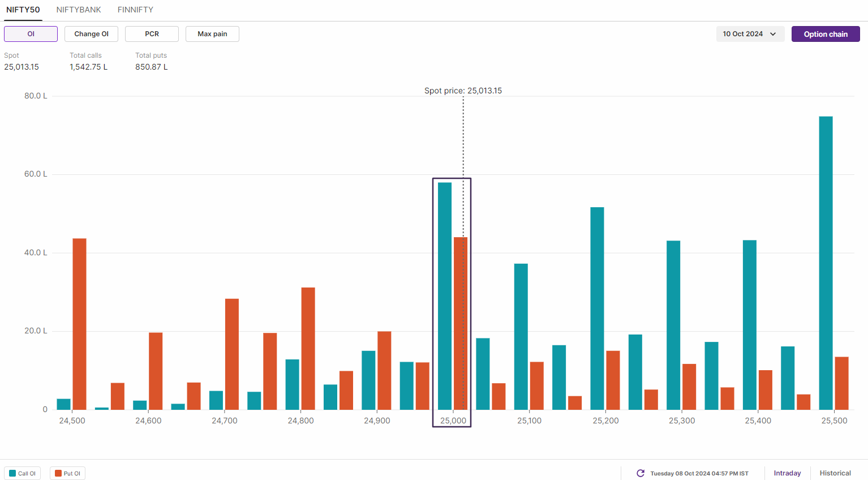Click the 25,000 strike axis label
The width and height of the screenshot is (868, 480).
click(x=453, y=421)
